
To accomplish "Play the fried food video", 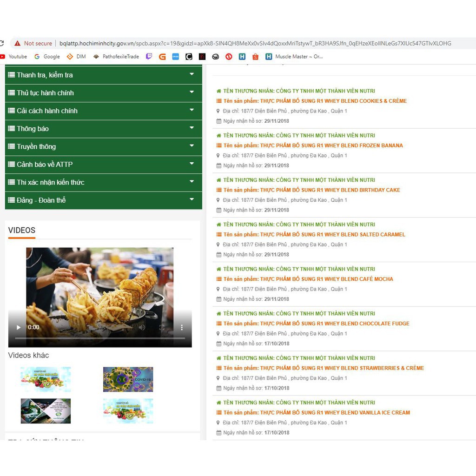I will point(18,327).
